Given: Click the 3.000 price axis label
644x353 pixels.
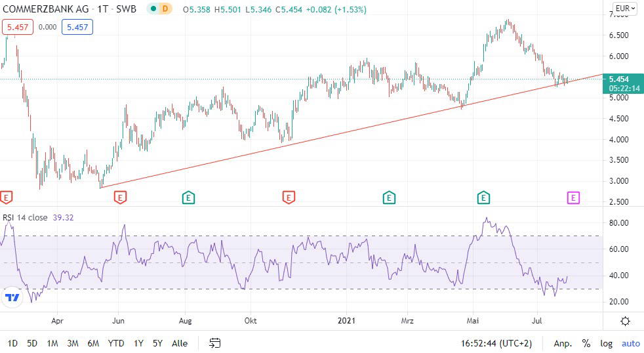Looking at the screenshot, I should (x=618, y=181).
